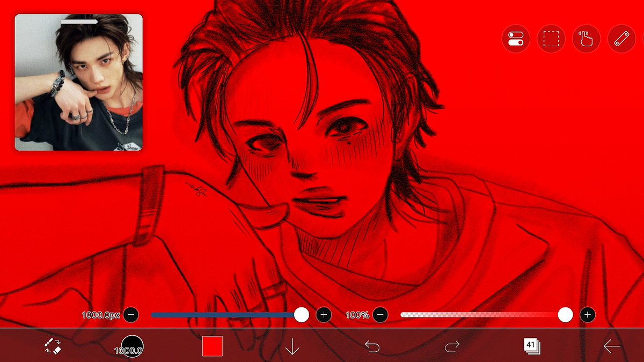Click the 100% opacity value

tap(357, 315)
